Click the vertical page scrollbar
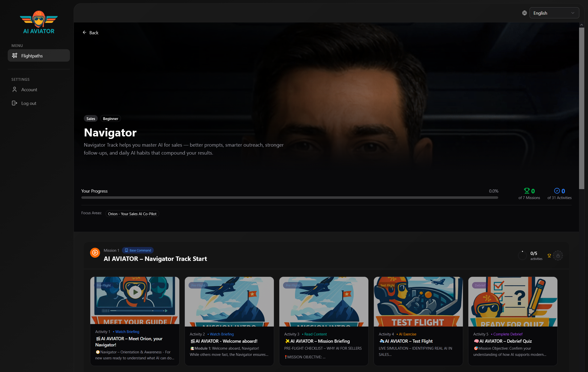Viewport: 588px width, 372px height. tap(581, 108)
